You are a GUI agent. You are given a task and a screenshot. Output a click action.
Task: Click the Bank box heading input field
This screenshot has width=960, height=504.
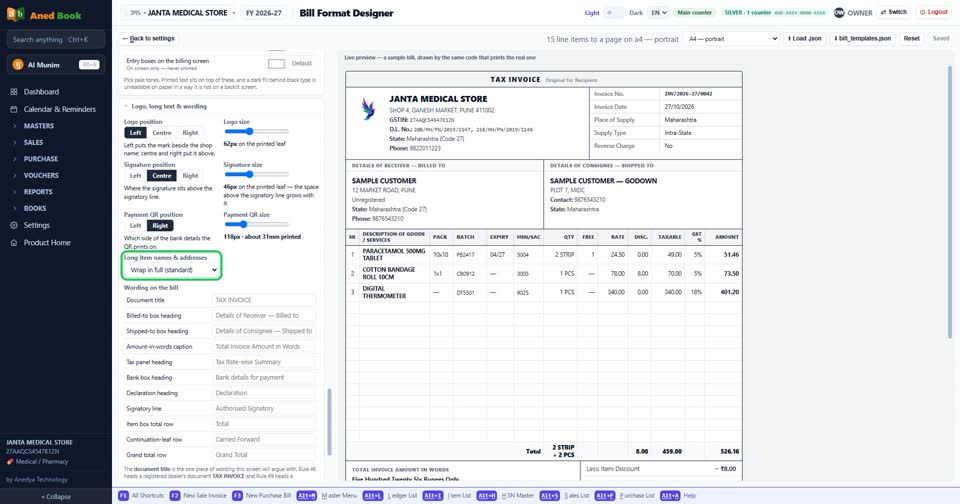264,378
